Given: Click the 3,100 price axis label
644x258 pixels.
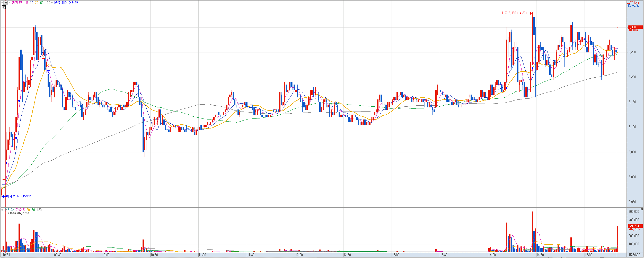Looking at the screenshot, I should click(x=632, y=127).
